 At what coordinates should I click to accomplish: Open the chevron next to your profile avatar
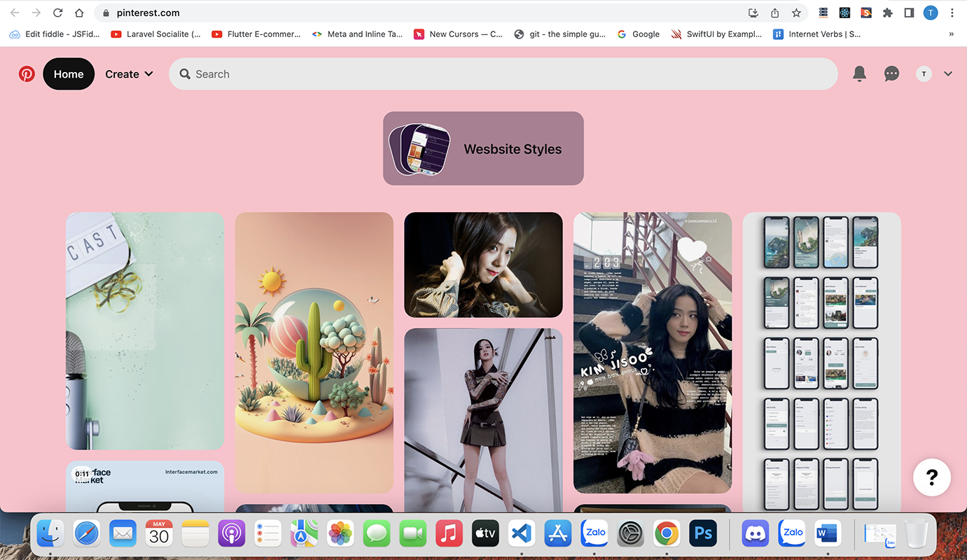coord(948,73)
